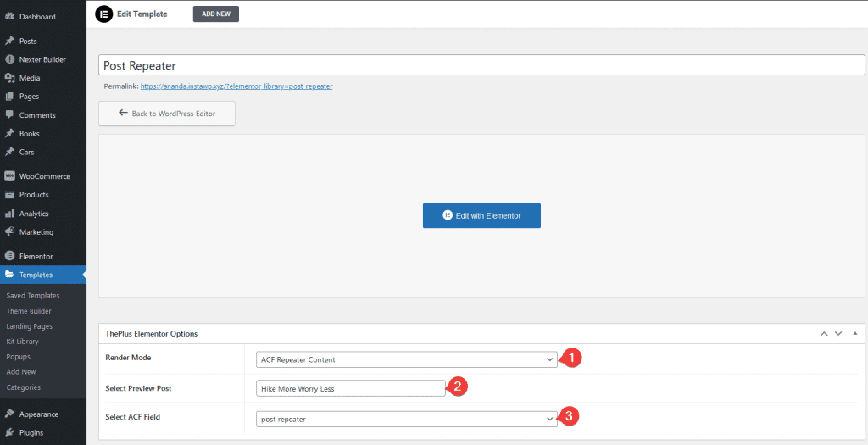Expand the Select ACF Field dropdown
Viewport: 868px width, 445px height.
click(x=406, y=418)
